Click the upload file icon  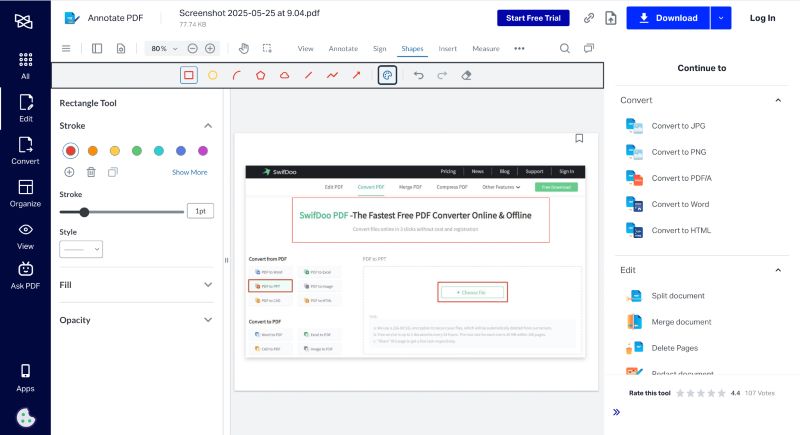611,18
